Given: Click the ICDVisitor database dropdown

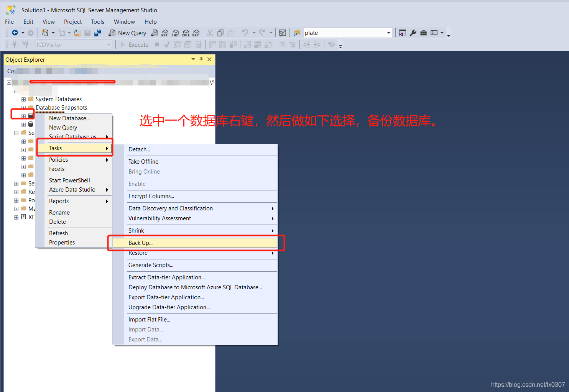Looking at the screenshot, I should 74,44.
